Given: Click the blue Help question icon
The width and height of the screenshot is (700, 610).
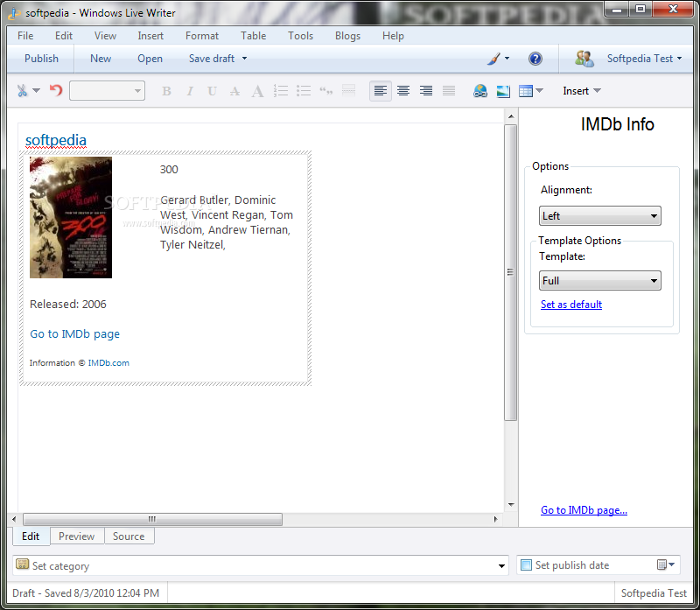Looking at the screenshot, I should 535,59.
